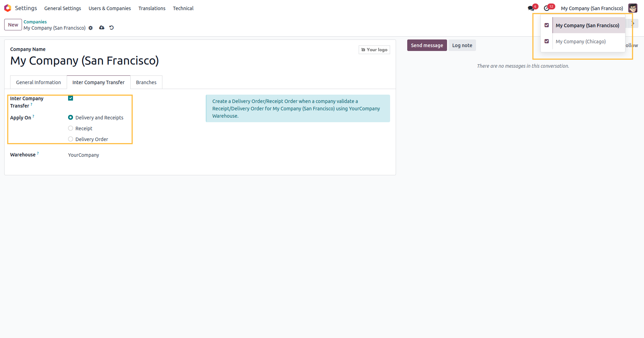Switch to the Branches tab
644x338 pixels.
pos(146,82)
